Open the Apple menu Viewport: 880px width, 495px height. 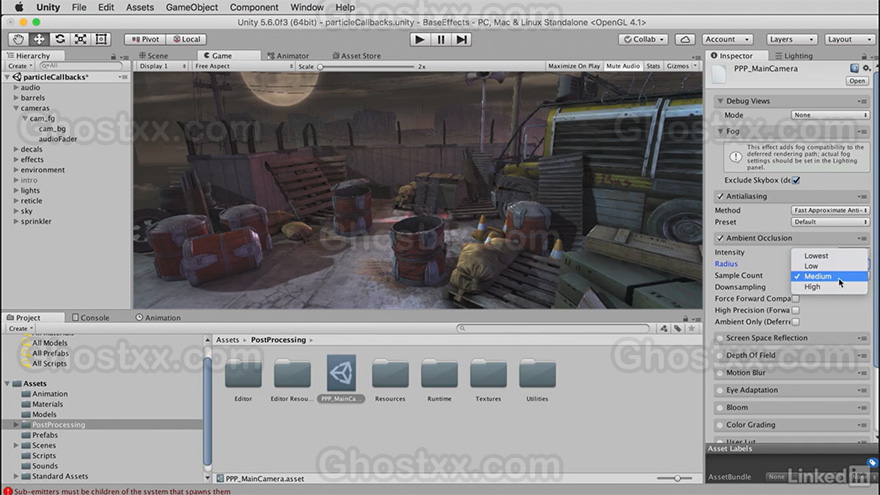coord(19,7)
